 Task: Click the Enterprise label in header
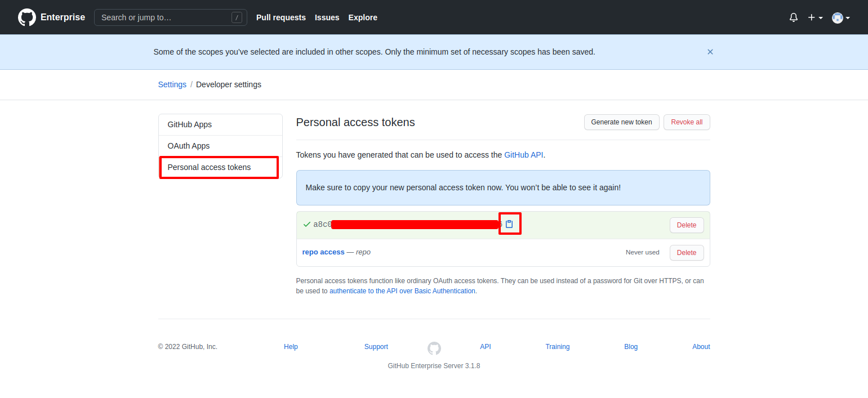[x=63, y=17]
